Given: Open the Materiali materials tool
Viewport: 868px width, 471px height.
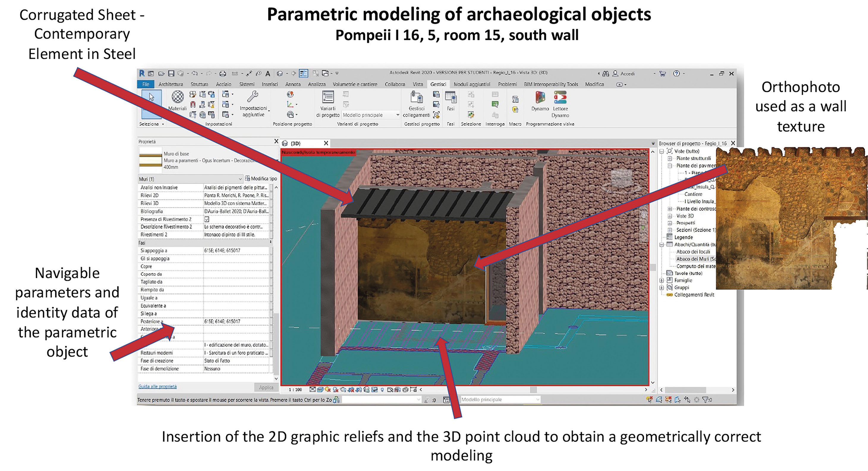Looking at the screenshot, I should tap(177, 101).
